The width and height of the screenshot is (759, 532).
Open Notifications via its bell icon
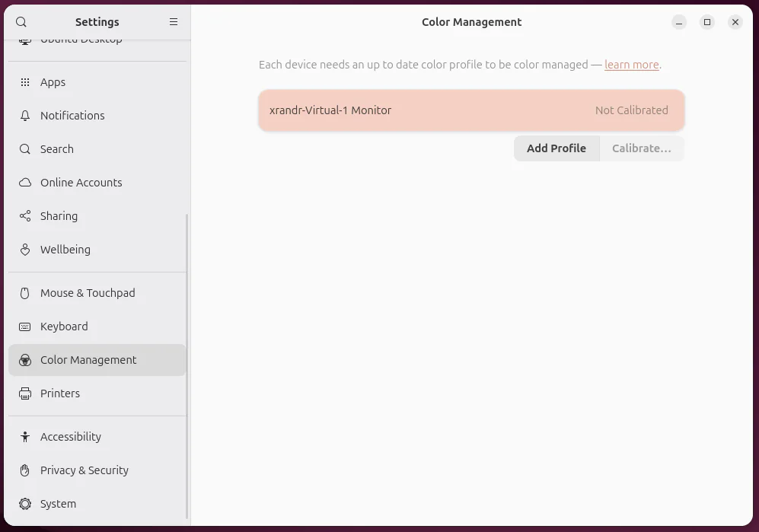24,115
